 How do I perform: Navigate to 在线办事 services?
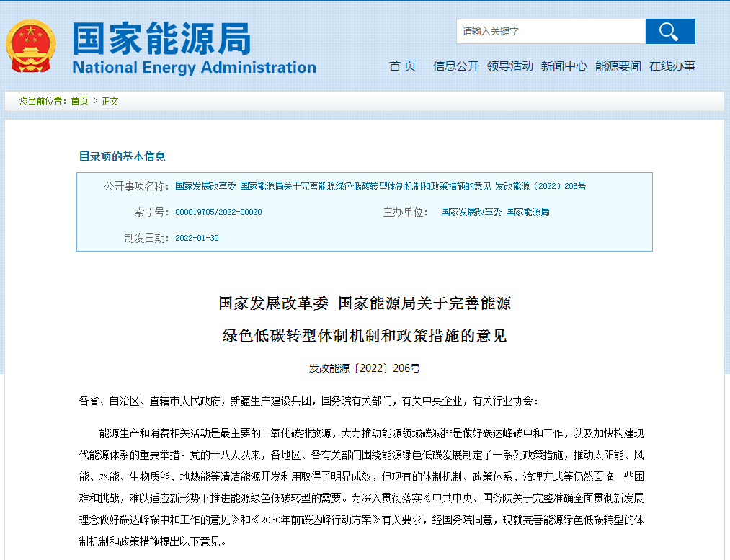click(672, 66)
